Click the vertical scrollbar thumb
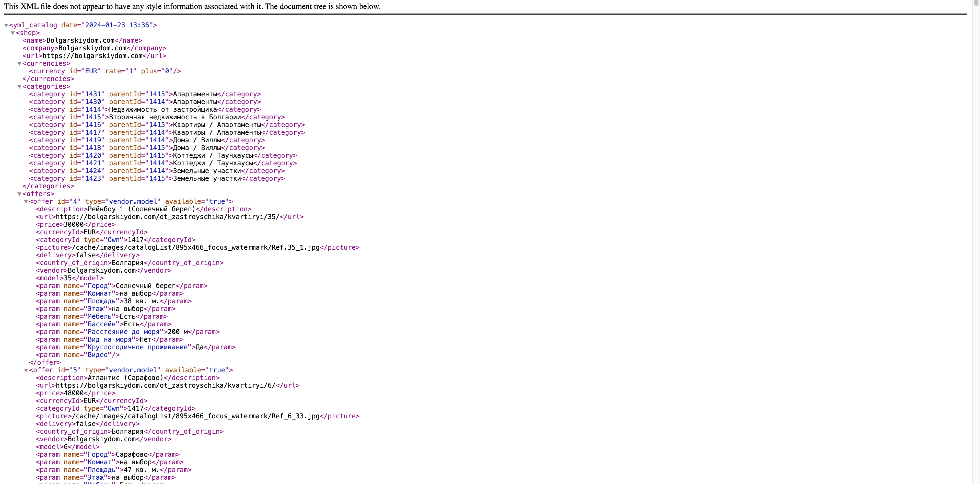Image resolution: width=980 pixels, height=484 pixels. click(x=976, y=3)
